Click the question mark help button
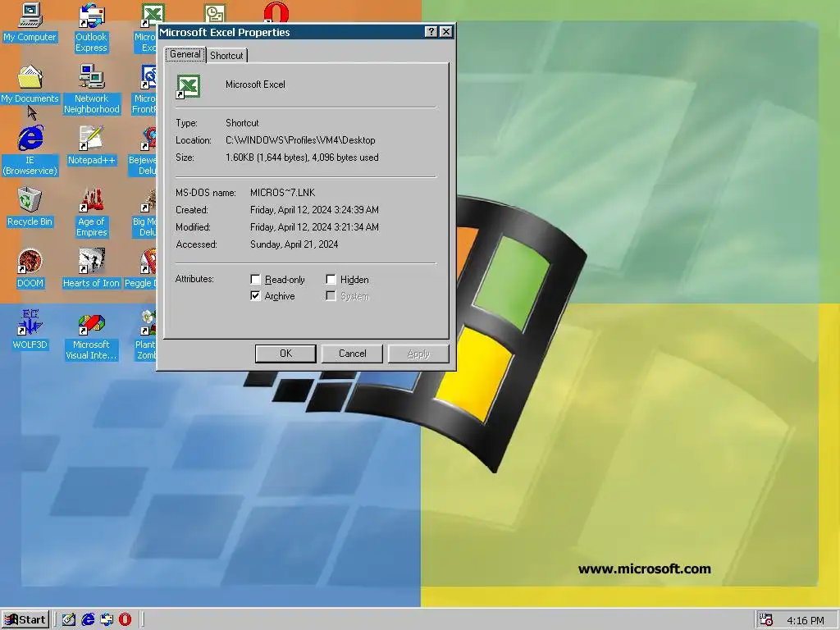 pos(431,32)
